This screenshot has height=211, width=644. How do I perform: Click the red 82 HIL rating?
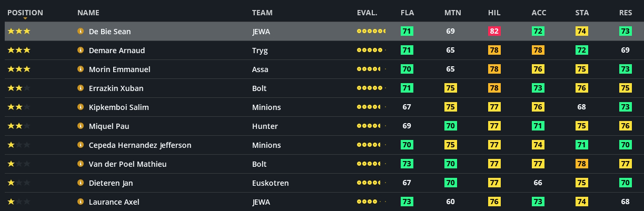494,32
